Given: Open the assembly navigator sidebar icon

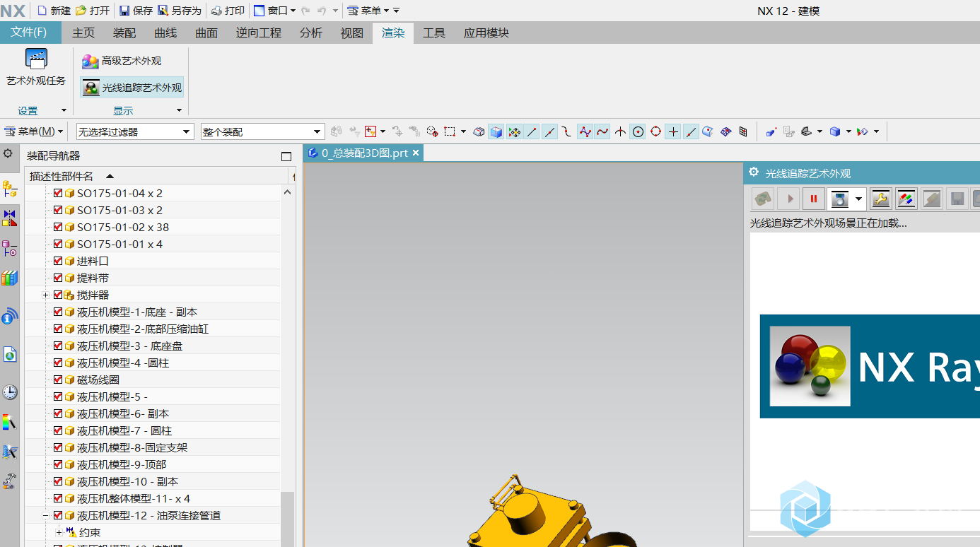Looking at the screenshot, I should pos(10,188).
